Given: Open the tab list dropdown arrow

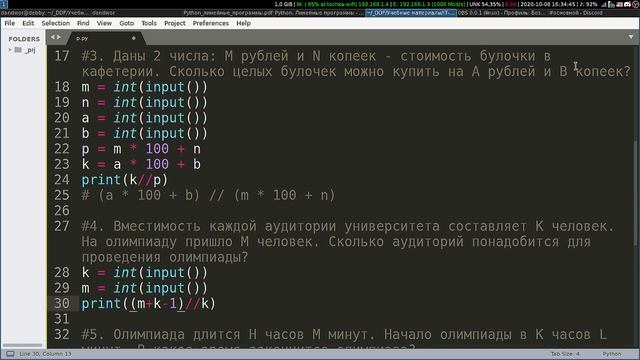Looking at the screenshot, I should coord(631,37).
